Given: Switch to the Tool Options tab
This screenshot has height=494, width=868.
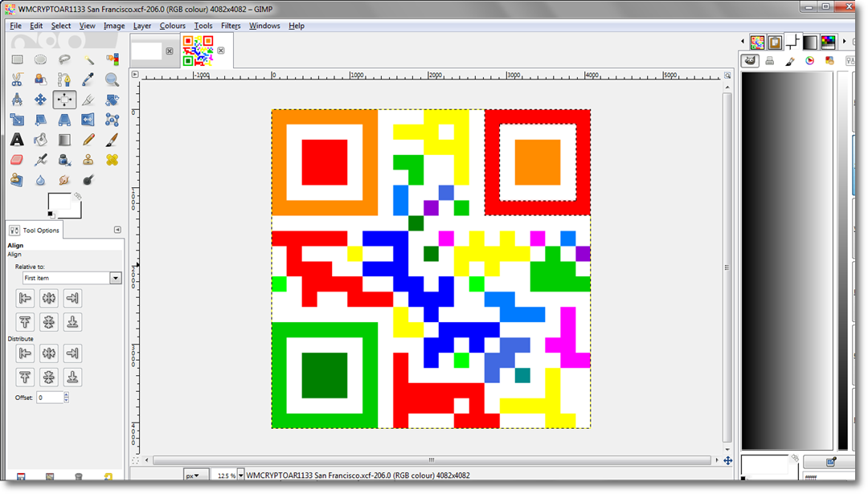Looking at the screenshot, I should point(35,230).
